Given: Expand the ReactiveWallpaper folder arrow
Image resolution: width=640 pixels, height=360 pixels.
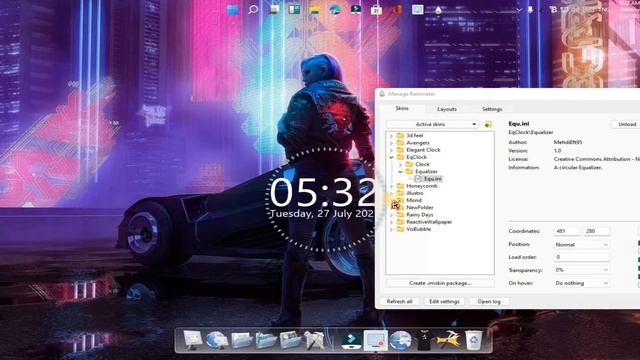Looking at the screenshot, I should pos(391,222).
